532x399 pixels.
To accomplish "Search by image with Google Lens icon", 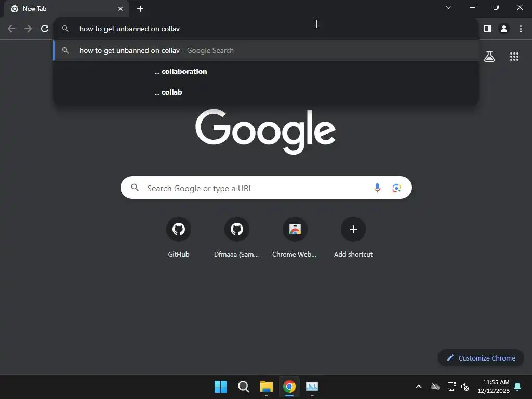I will 396,188.
